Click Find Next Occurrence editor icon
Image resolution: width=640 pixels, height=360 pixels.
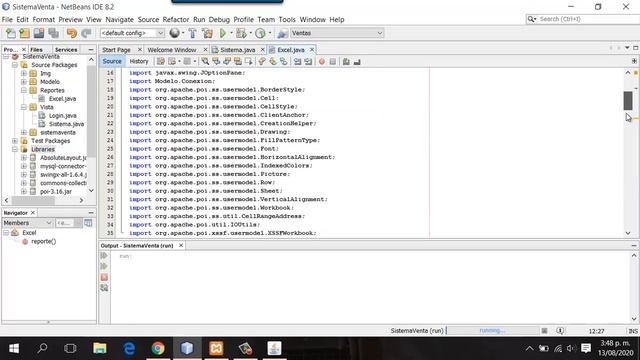tap(227, 62)
